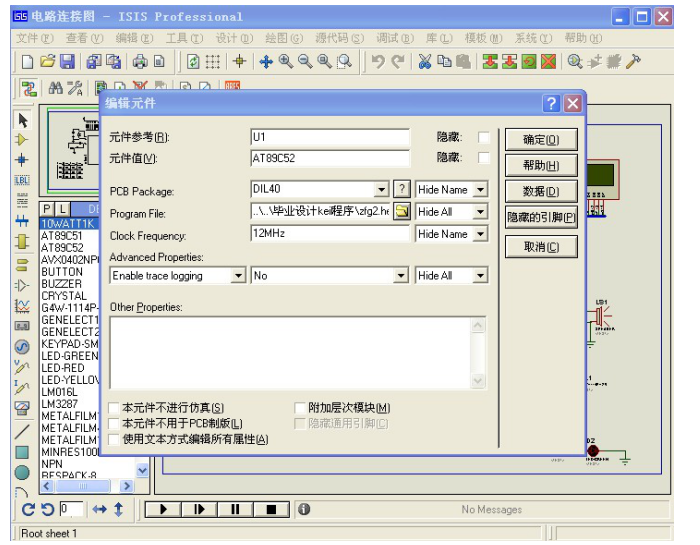The height and width of the screenshot is (545, 700).
Task: Click the Clock Frequency 12MHz field
Action: pos(330,233)
